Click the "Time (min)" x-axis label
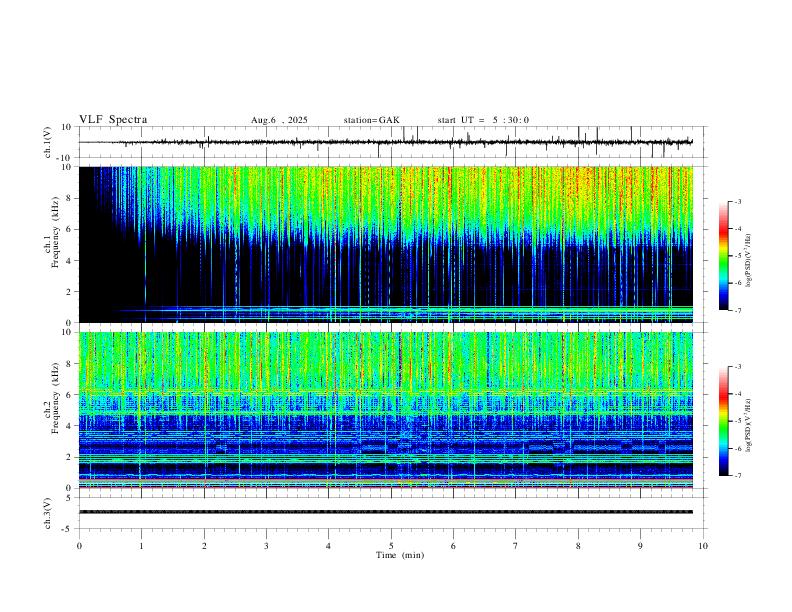The width and height of the screenshot is (792, 612). click(x=400, y=555)
